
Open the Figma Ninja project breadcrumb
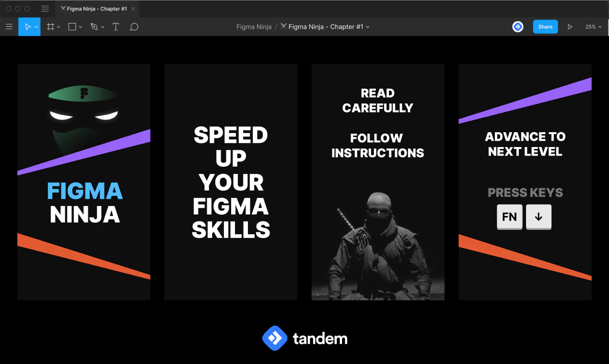click(254, 27)
